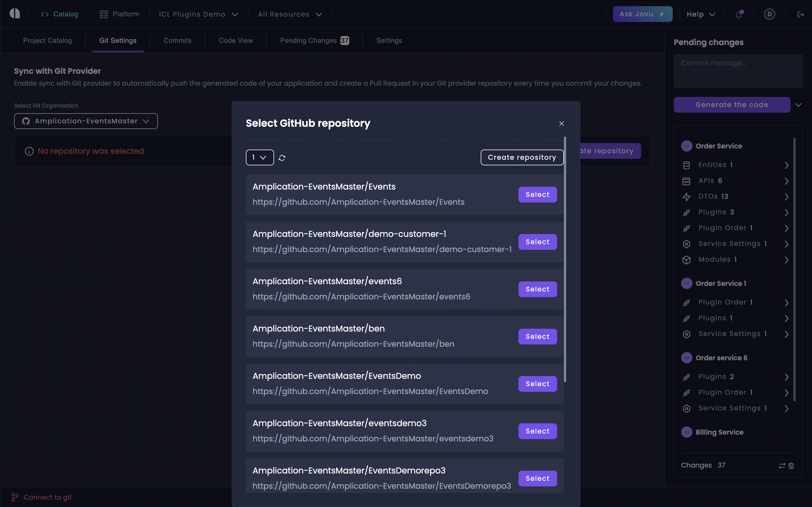Click the Commit message input field
The image size is (812, 507).
coord(738,71)
